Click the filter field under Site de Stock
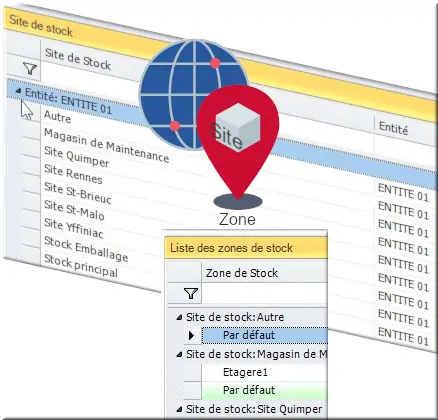Image resolution: width=438 pixels, height=420 pixels. pyautogui.click(x=92, y=79)
